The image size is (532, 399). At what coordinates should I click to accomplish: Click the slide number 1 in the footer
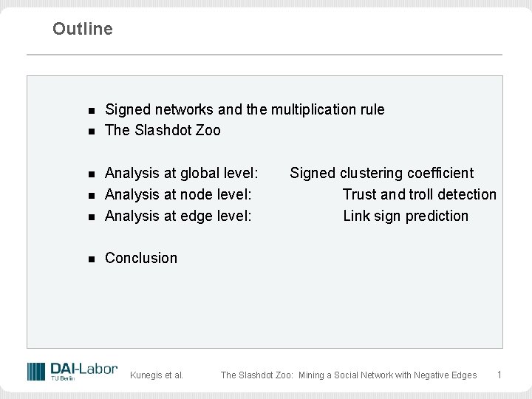499,375
